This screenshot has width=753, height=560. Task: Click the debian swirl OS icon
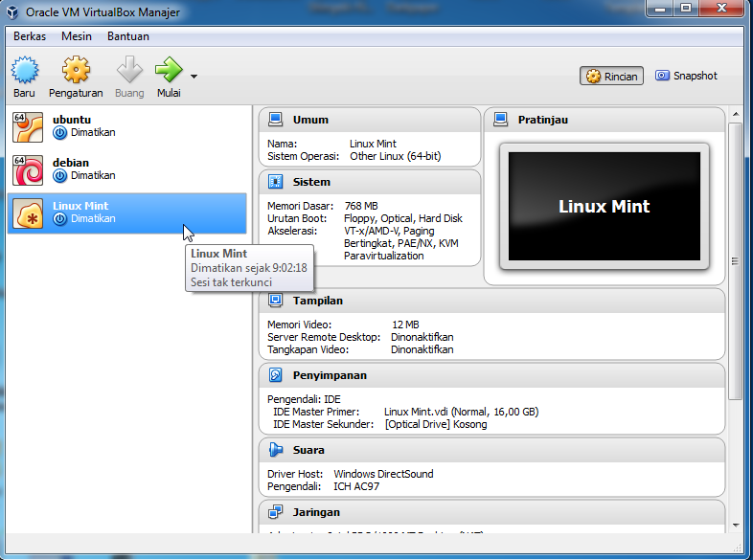point(28,170)
